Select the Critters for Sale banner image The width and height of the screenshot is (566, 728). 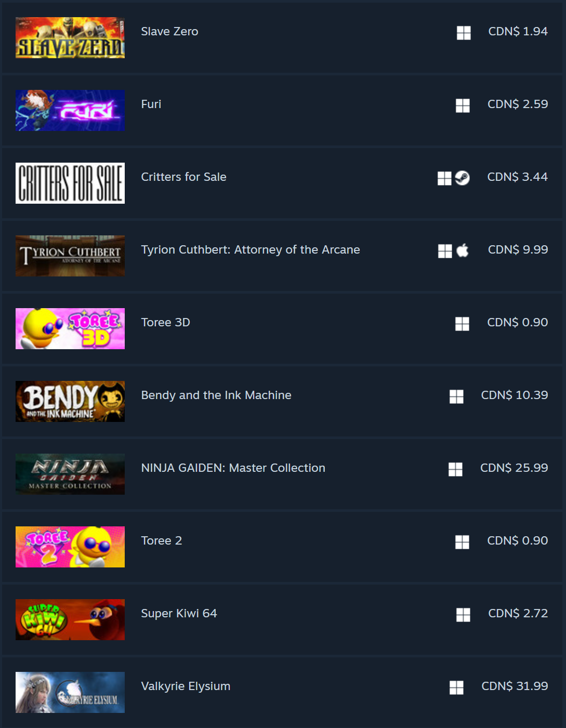tap(70, 183)
